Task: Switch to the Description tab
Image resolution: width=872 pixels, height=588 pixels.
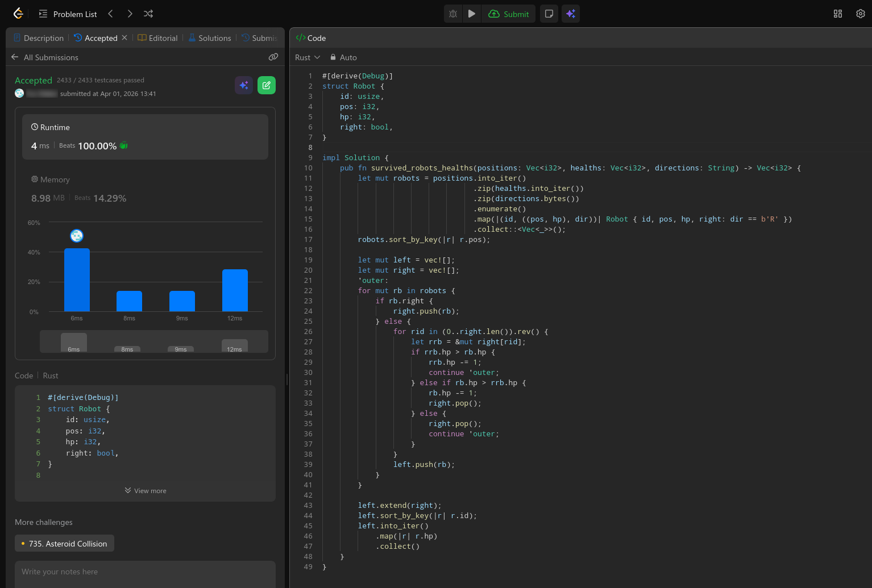Action: [39, 38]
